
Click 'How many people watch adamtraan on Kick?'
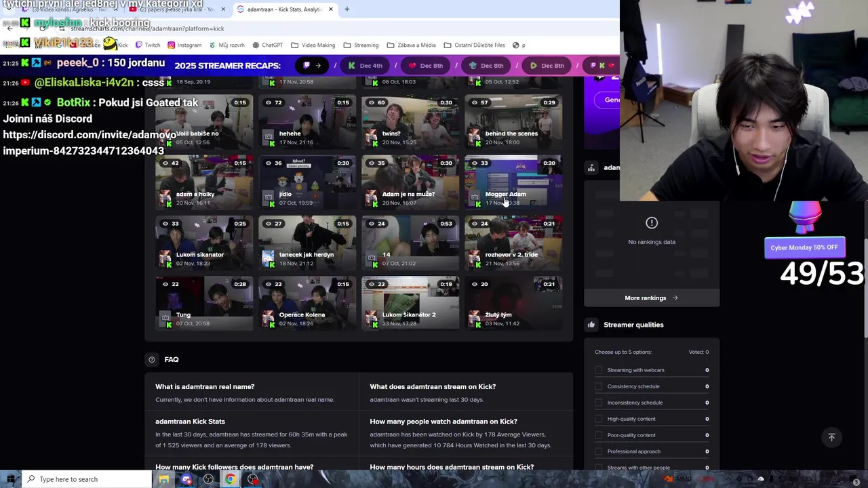coord(443,422)
